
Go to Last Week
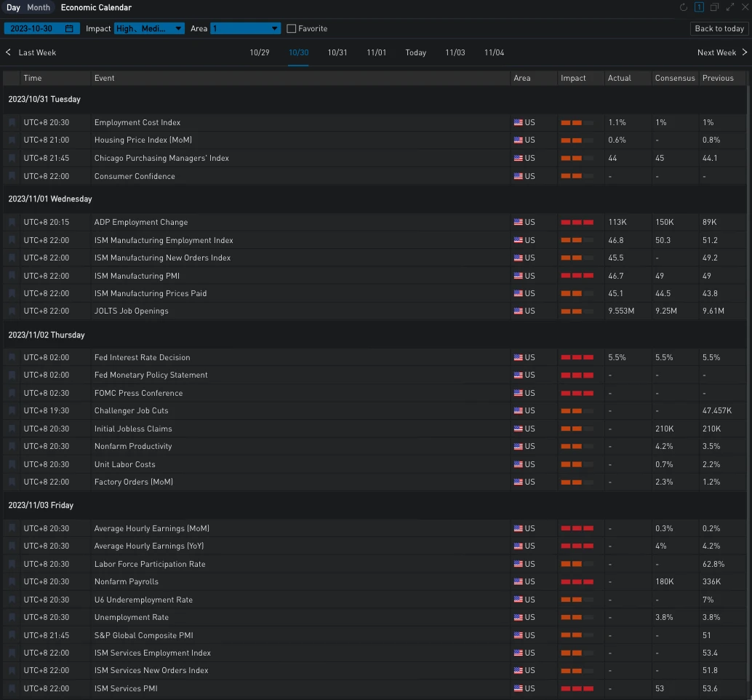click(x=31, y=52)
